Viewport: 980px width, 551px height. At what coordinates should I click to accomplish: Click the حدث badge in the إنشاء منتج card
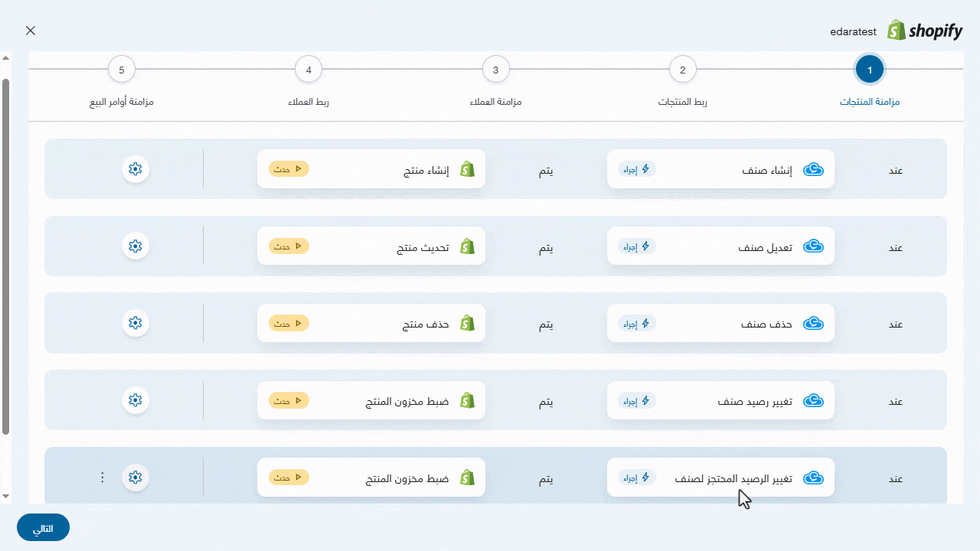tap(289, 169)
